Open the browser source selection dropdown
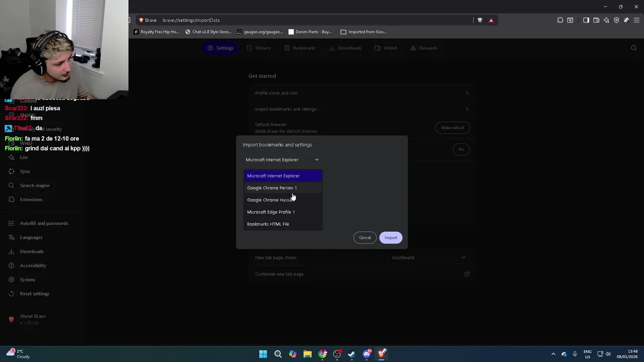 click(282, 160)
